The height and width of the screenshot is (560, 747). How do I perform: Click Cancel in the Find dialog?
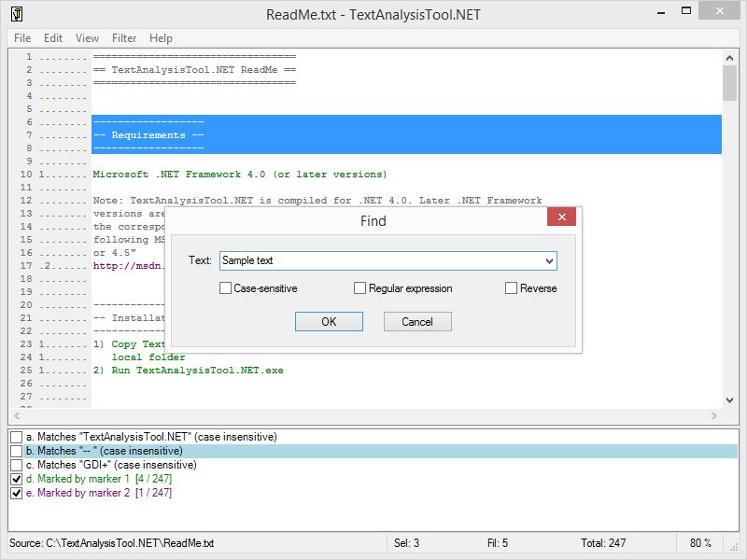tap(417, 322)
